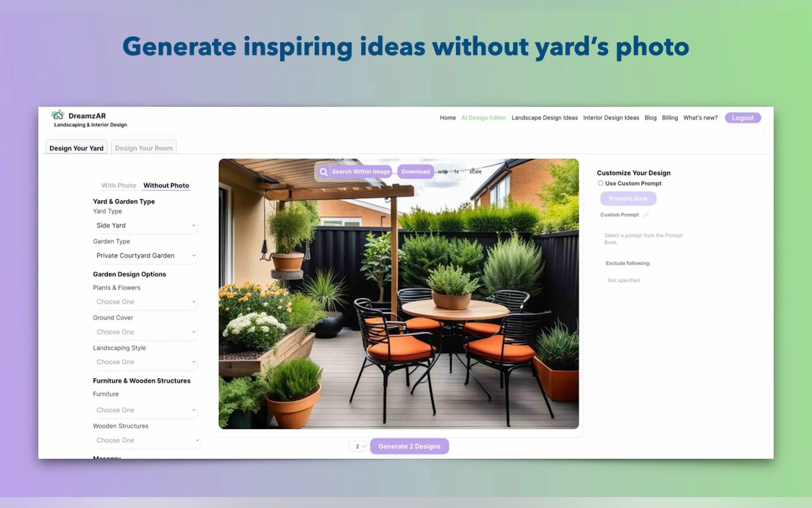Open the Yard Type dropdown showing Side Yard
812x508 pixels.
coord(145,226)
